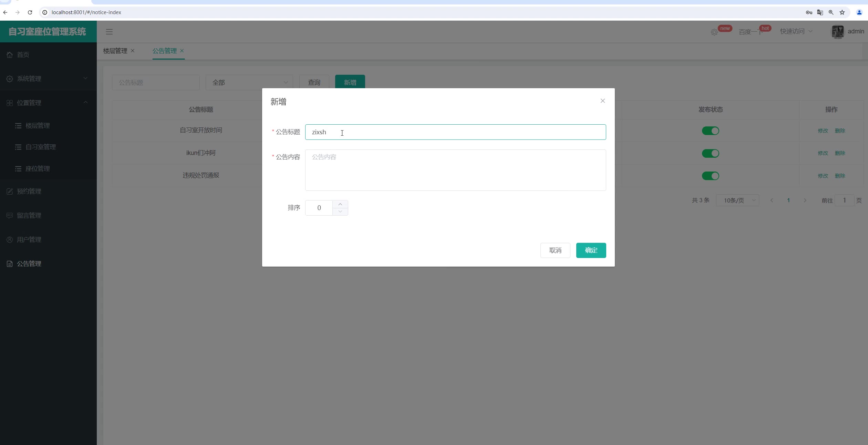
Task: Reload the page in browser
Action: [x=30, y=12]
